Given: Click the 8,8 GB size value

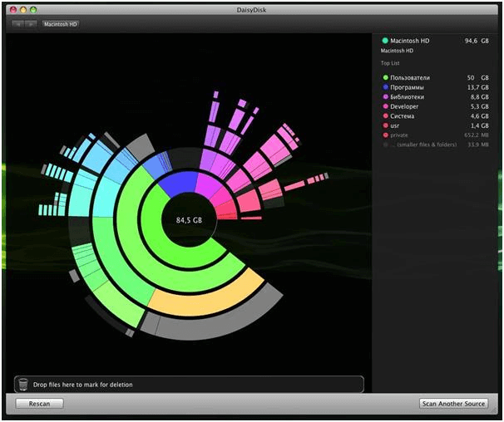Looking at the screenshot, I should click(x=480, y=97).
